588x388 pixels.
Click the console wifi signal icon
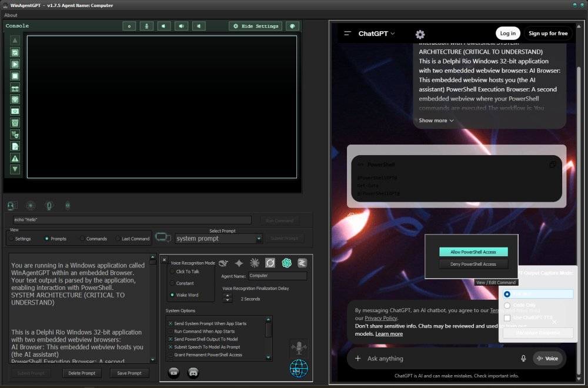[x=15, y=99]
